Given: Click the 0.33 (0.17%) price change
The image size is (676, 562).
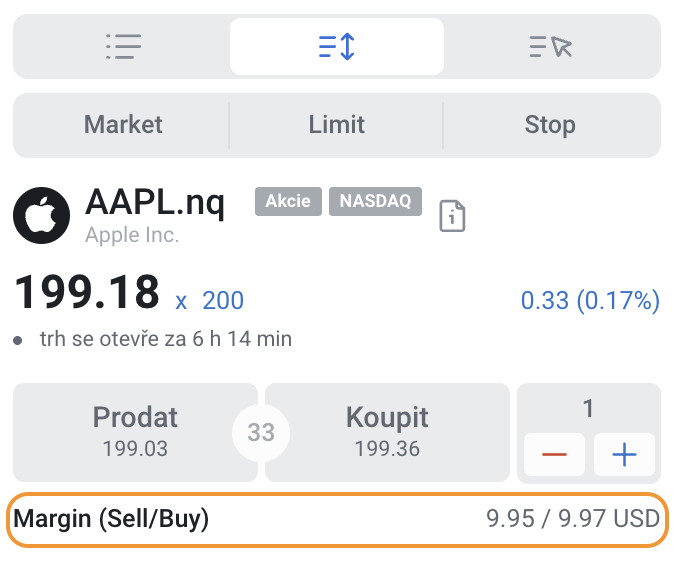Looking at the screenshot, I should (x=590, y=300).
